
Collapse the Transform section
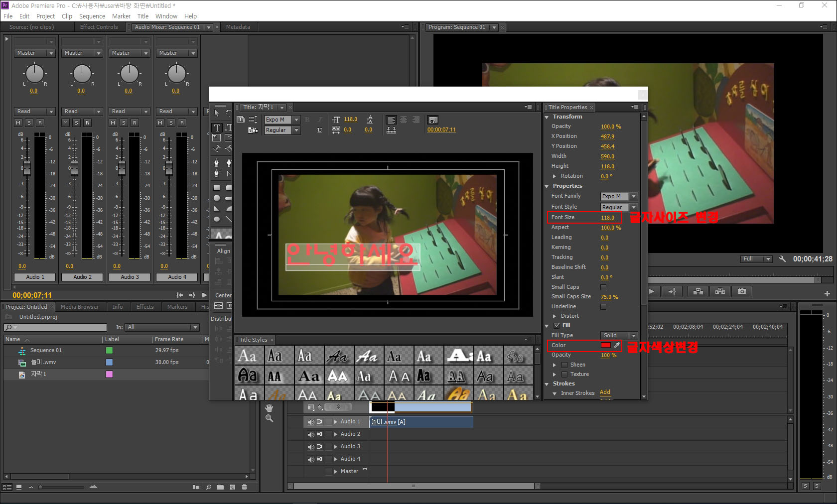tap(547, 117)
